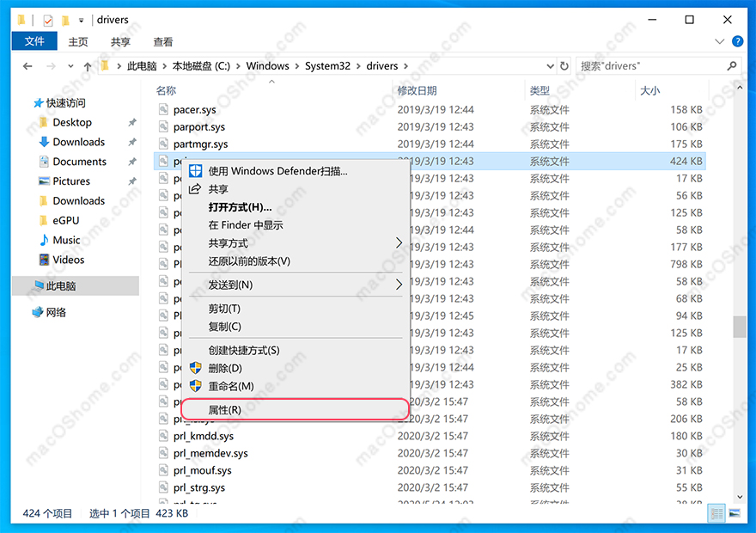Screen dimensions: 756x533
Task: Expand the address bar history dropdown
Action: [550, 66]
